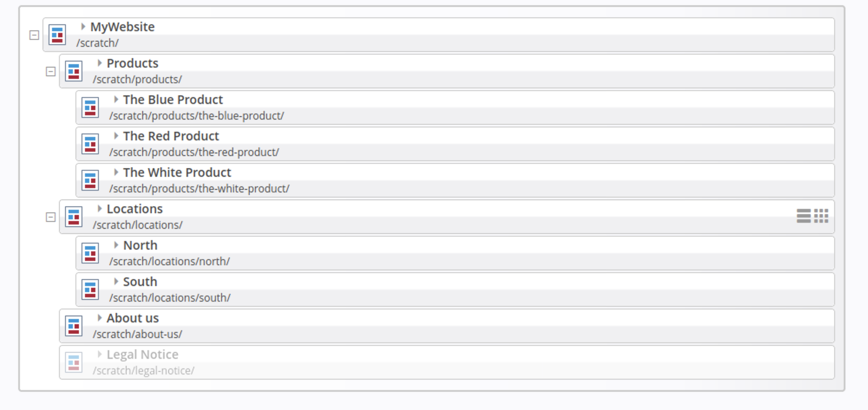Open the arrow menu beside Legal Notice
The width and height of the screenshot is (868, 410).
(x=99, y=355)
